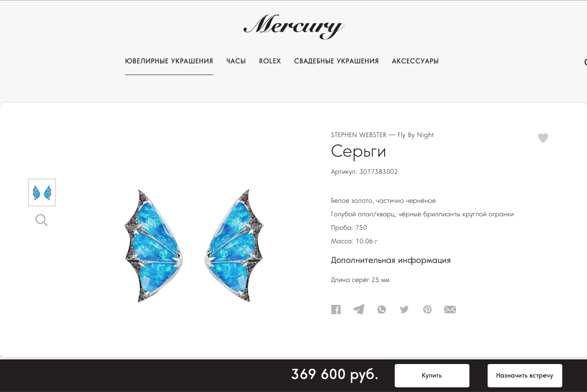Share the product via Telegram icon

pyautogui.click(x=359, y=309)
